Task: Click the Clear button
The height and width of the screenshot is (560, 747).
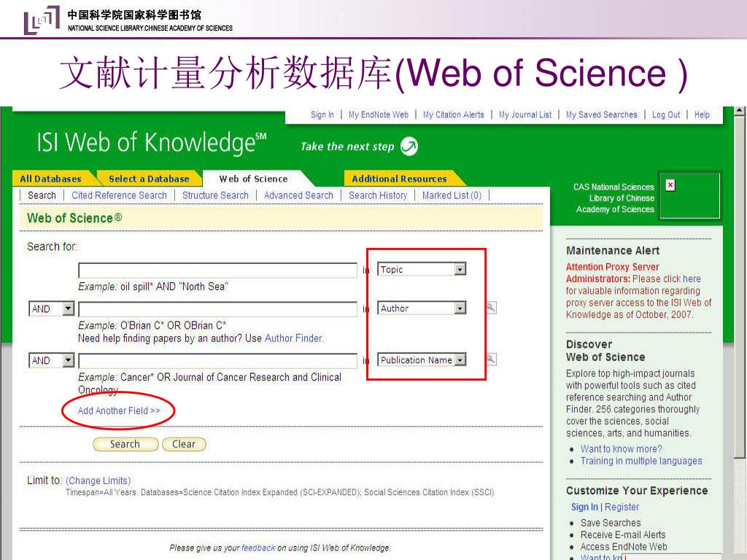Action: (184, 444)
